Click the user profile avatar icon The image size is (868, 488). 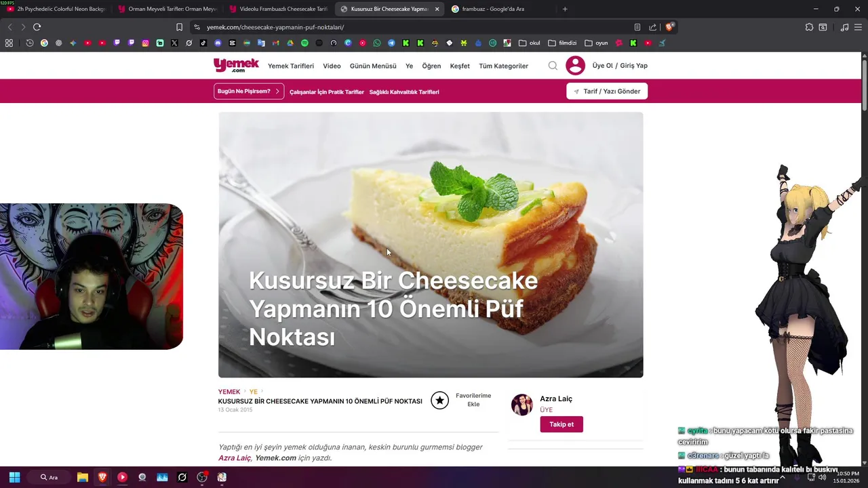point(575,66)
